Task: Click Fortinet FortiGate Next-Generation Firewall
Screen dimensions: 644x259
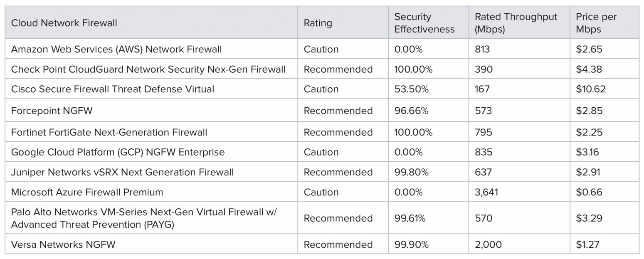Action: click(109, 132)
